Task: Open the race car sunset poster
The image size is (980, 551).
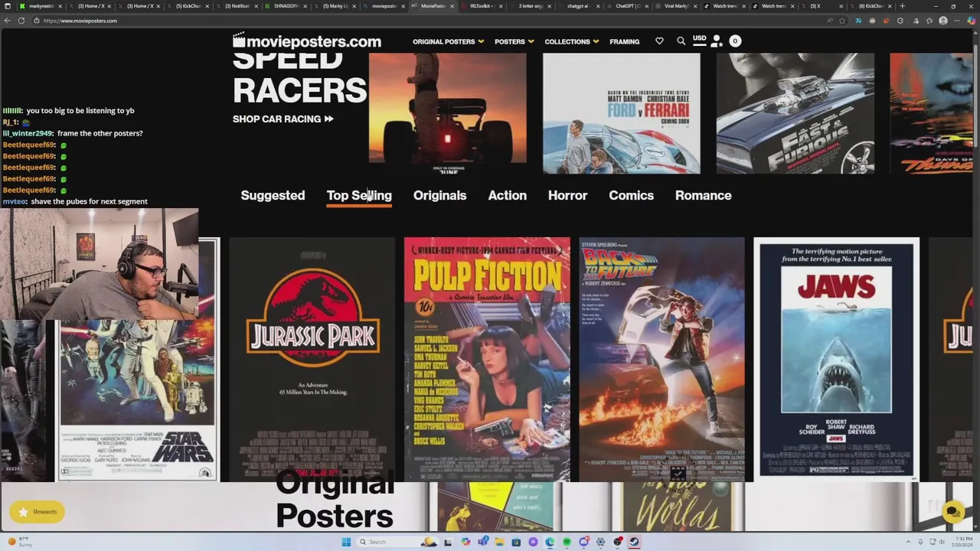Action: 448,113
